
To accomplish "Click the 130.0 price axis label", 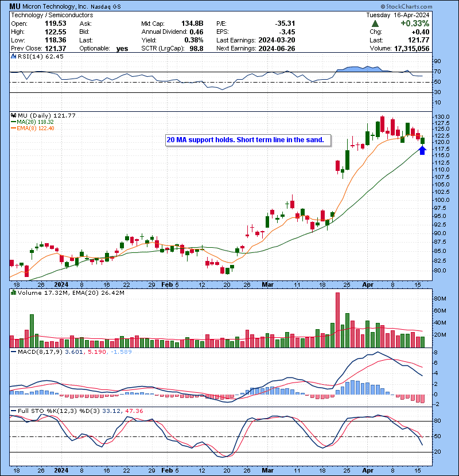I will (442, 117).
